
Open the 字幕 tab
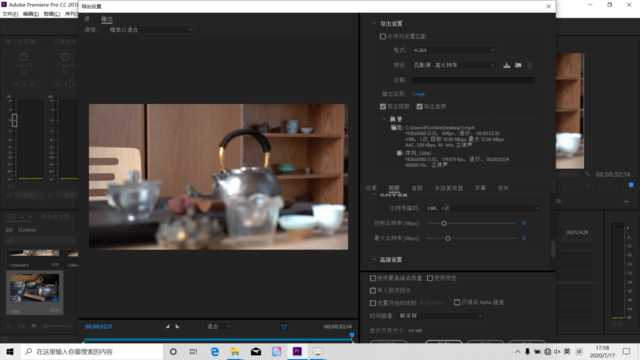click(x=480, y=188)
